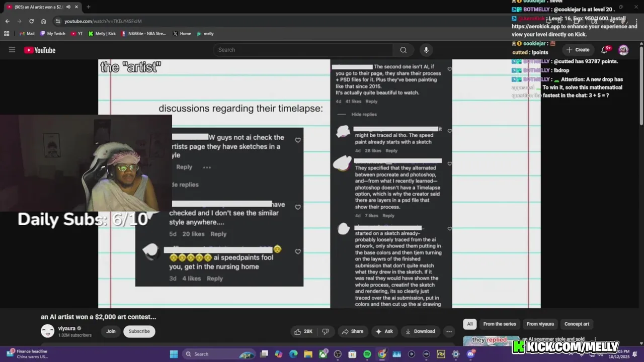The width and height of the screenshot is (644, 362).
Task: Download the video
Action: [x=420, y=331]
